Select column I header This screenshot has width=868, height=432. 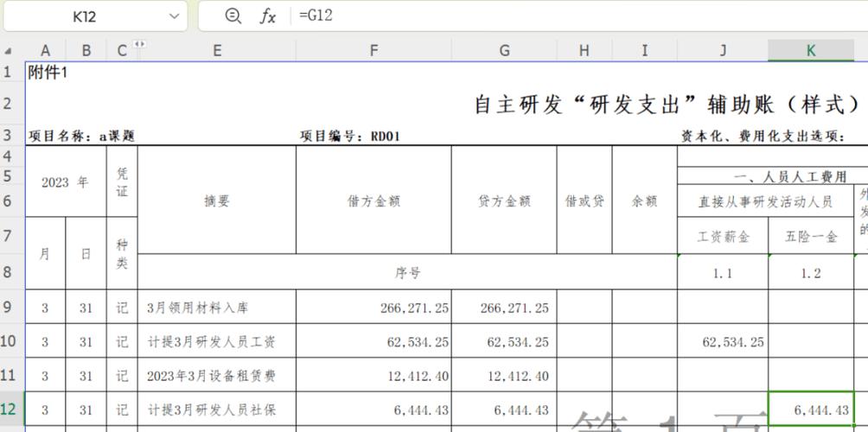click(645, 51)
